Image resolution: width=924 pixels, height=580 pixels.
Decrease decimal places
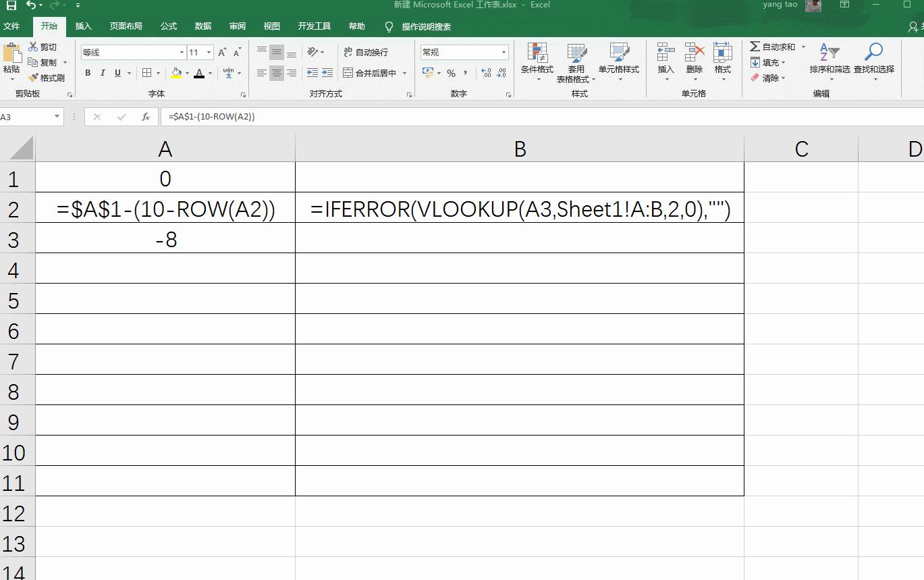coord(502,73)
